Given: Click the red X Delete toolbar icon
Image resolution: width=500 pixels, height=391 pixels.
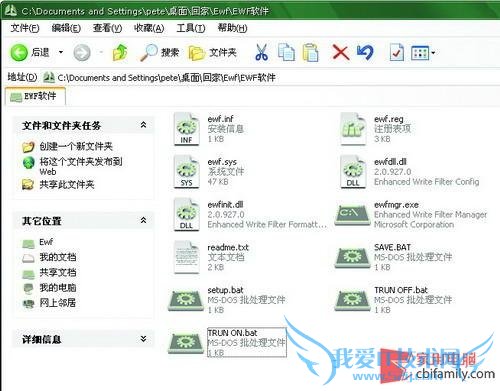Looking at the screenshot, I should 341,53.
